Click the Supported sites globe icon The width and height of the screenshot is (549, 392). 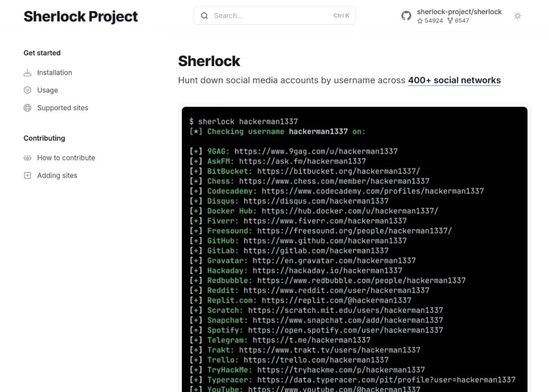27,108
